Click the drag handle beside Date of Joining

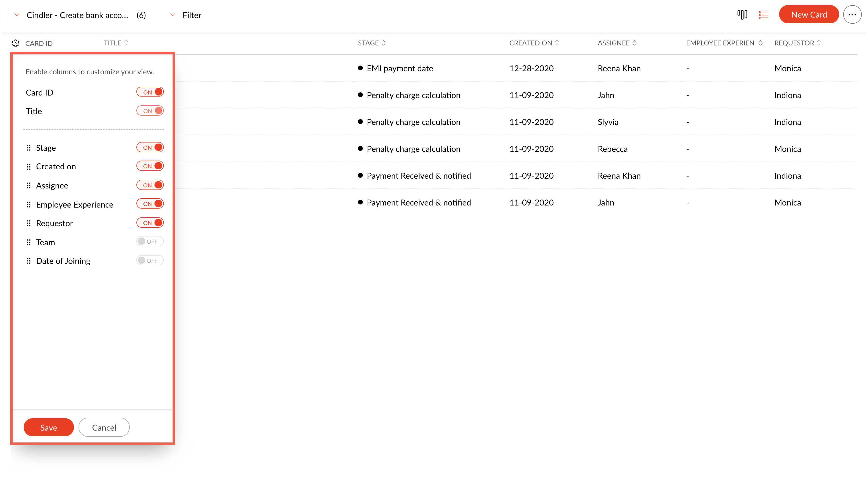click(29, 261)
